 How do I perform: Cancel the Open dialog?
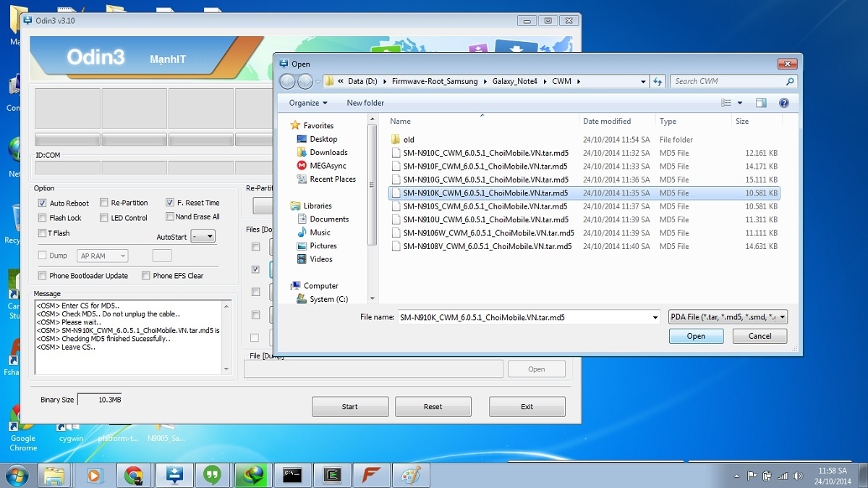coord(759,336)
